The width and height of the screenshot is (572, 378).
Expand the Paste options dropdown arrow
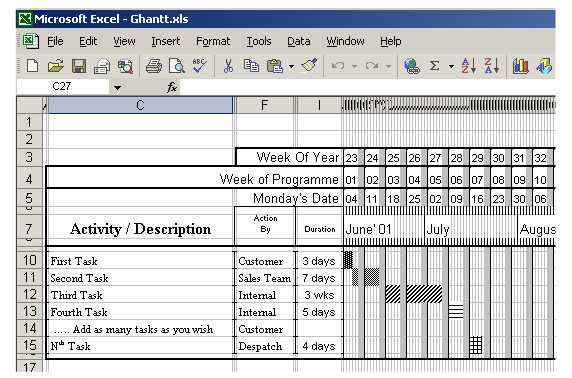click(x=291, y=66)
